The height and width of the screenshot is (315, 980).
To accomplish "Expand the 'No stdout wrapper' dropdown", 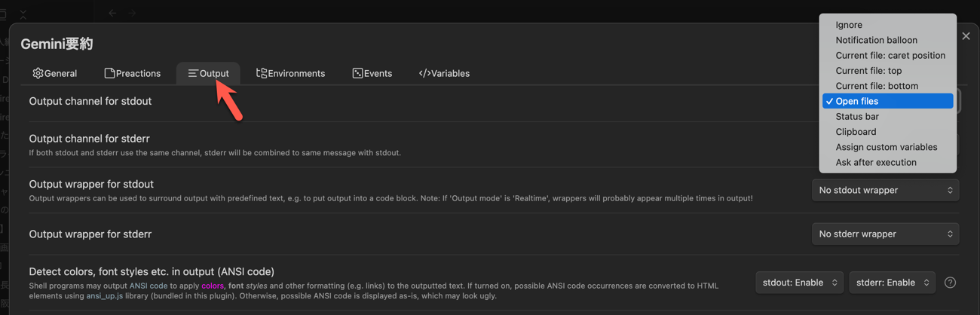I will point(885,191).
